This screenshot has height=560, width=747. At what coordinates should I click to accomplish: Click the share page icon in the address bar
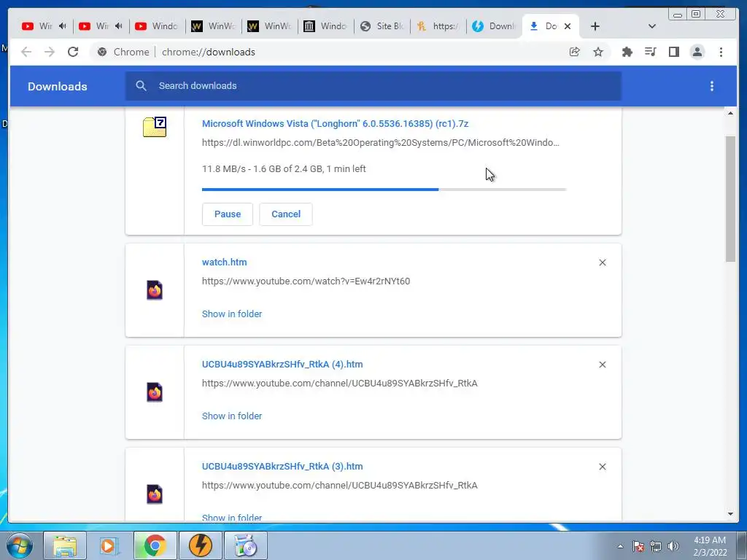point(575,52)
